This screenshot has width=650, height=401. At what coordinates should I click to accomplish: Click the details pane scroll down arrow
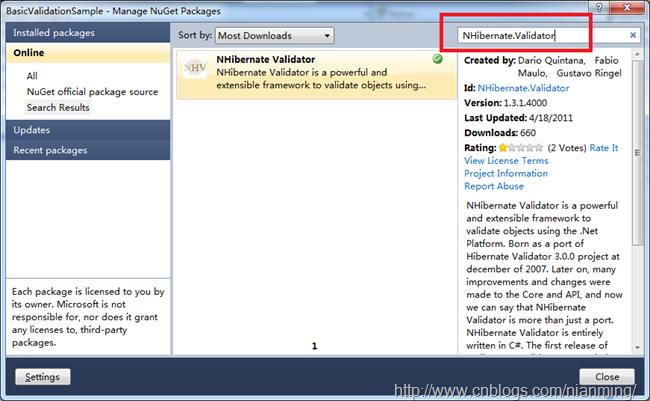tap(637, 348)
